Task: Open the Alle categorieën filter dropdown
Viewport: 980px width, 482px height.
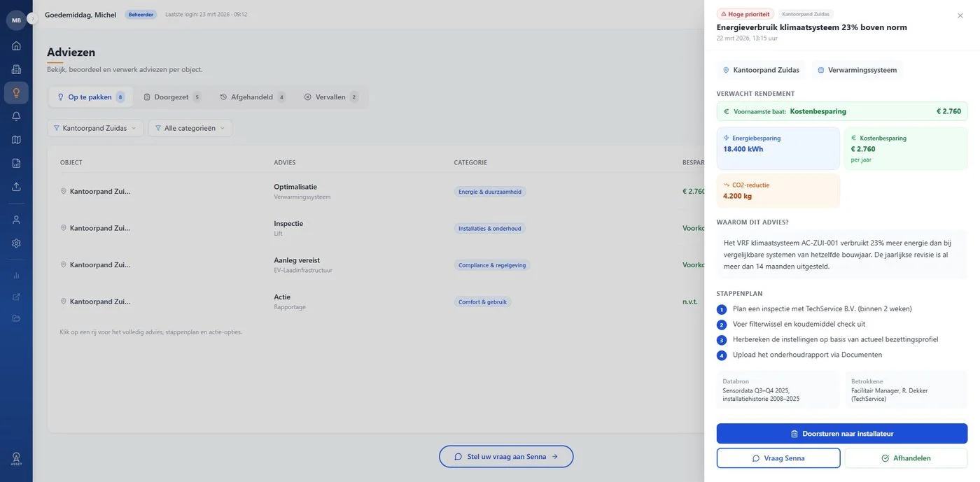Action: (x=190, y=128)
